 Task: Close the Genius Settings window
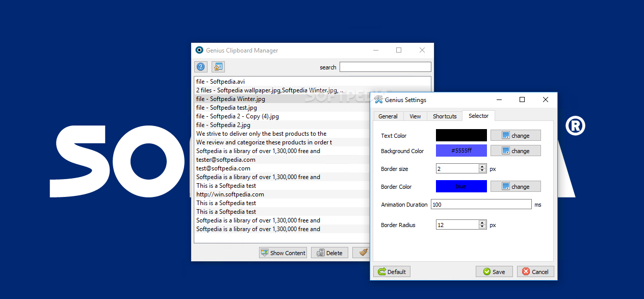546,99
